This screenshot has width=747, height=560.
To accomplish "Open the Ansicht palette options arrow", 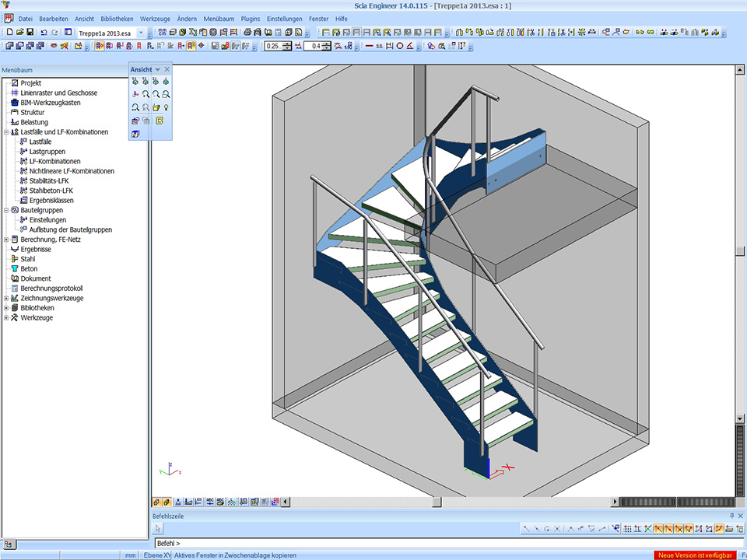I will point(158,70).
